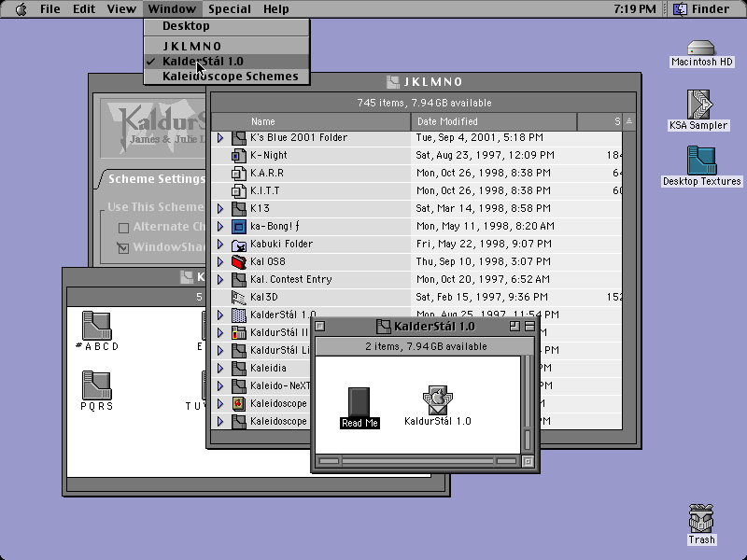Choose KalderStál 1.0 in Window menu
The width and height of the screenshot is (747, 560).
(x=227, y=62)
